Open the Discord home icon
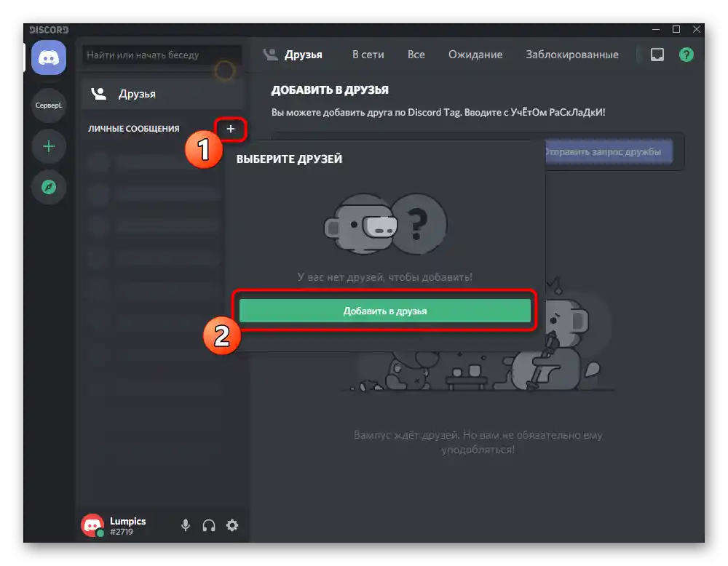Image resolution: width=728 pixels, height=566 pixels. point(48,57)
